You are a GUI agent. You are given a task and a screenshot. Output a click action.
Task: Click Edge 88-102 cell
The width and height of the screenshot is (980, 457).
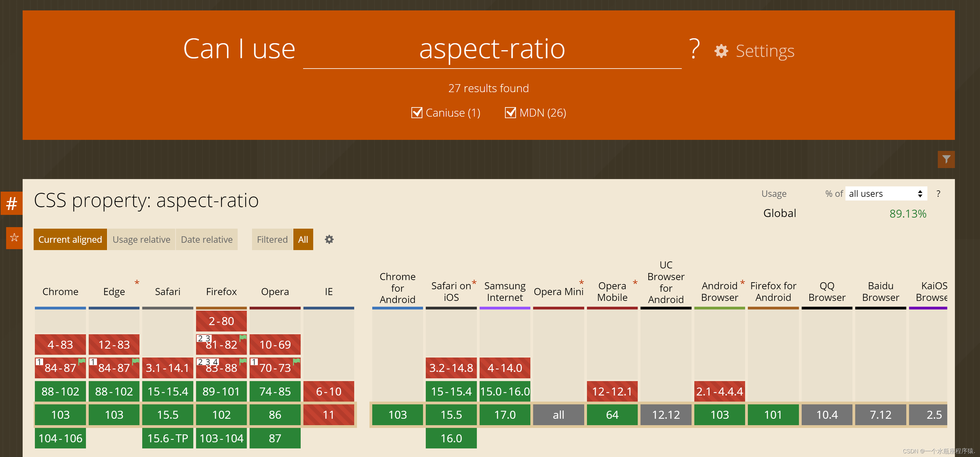click(114, 391)
